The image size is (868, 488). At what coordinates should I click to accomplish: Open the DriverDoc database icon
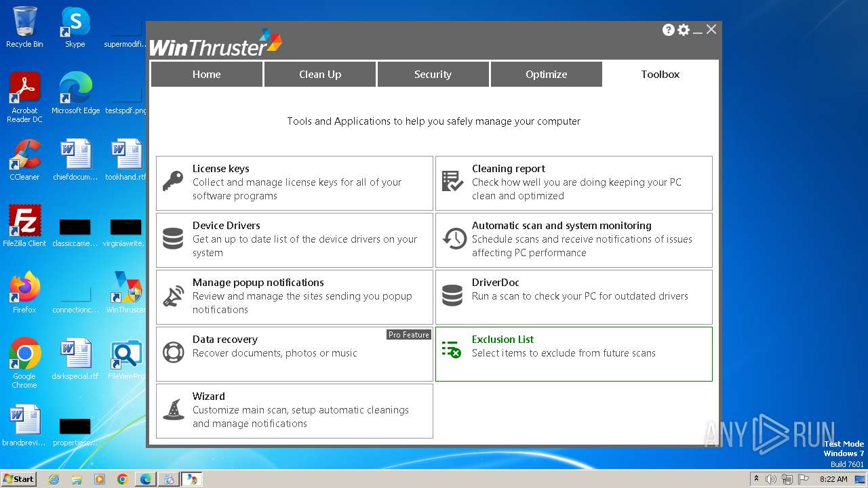point(452,296)
